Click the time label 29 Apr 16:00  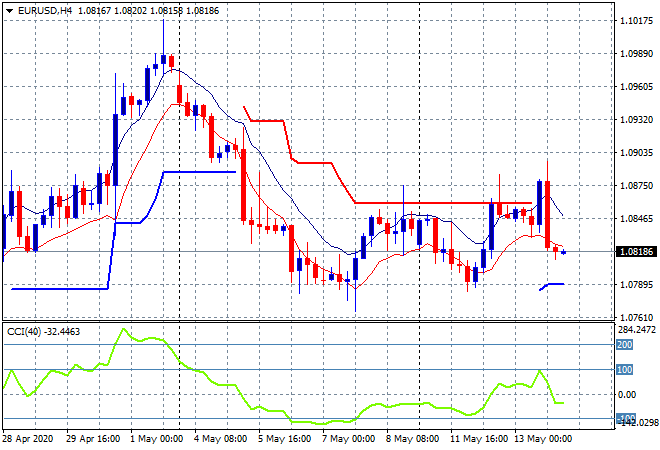(93, 439)
